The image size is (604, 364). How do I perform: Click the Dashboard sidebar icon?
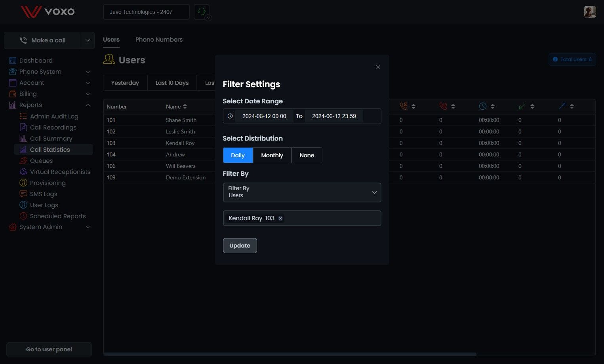13,61
